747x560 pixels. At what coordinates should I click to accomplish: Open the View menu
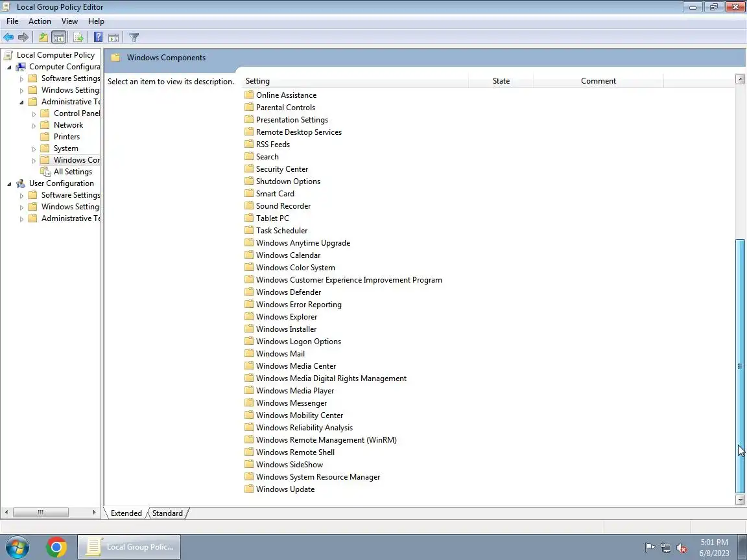click(69, 21)
